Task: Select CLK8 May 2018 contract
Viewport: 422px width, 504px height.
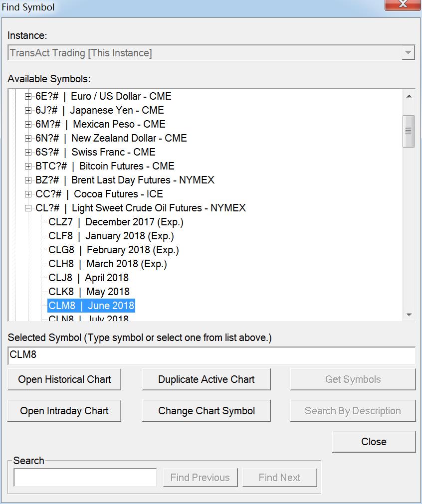Action: pyautogui.click(x=89, y=292)
